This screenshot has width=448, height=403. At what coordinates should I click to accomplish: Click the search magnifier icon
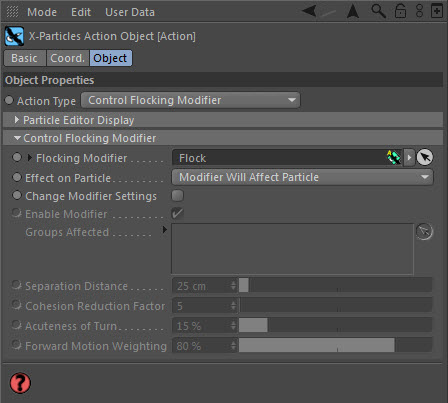click(x=378, y=11)
